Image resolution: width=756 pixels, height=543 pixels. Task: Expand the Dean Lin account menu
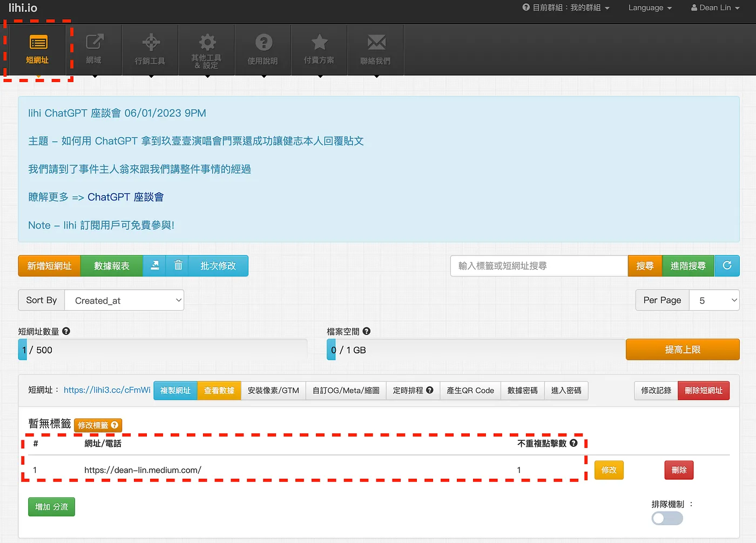pyautogui.click(x=715, y=8)
